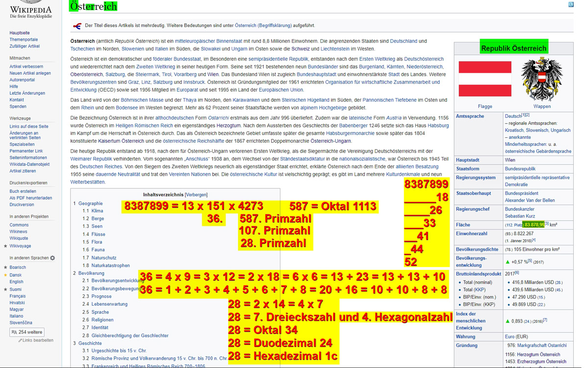Click Permanenter Link
The image size is (588, 368).
(x=26, y=151)
